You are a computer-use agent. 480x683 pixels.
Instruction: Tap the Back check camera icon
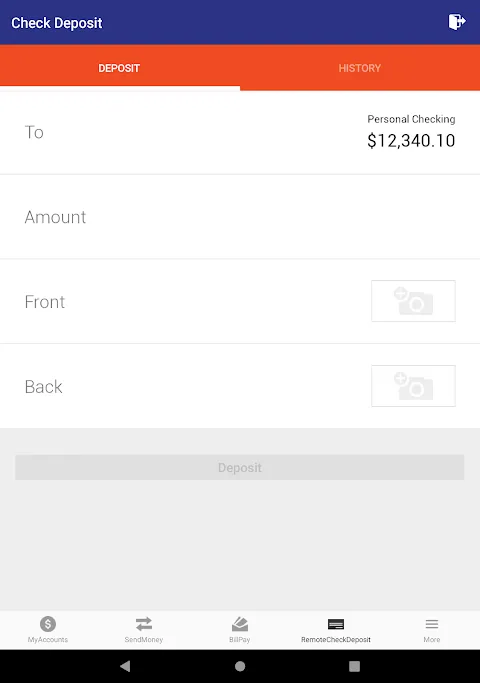point(413,386)
